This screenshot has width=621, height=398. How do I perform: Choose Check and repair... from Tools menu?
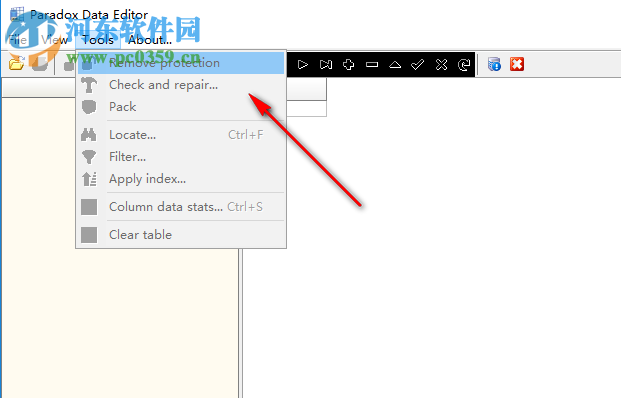[181, 85]
